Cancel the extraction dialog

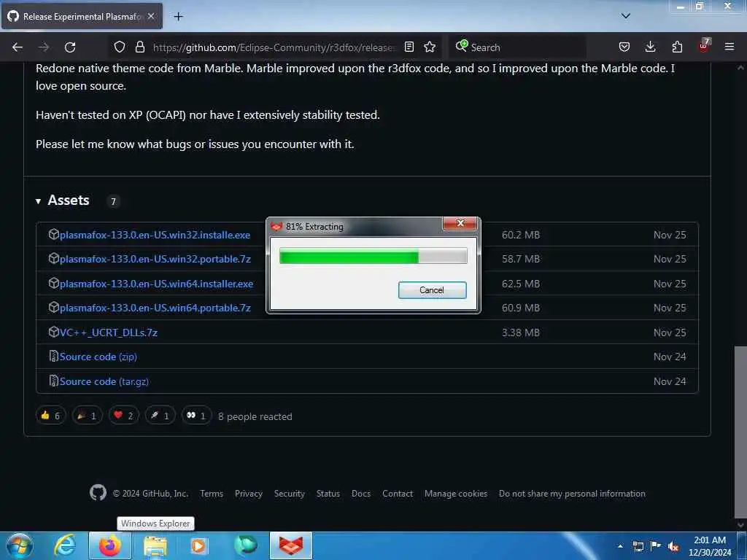(x=432, y=290)
